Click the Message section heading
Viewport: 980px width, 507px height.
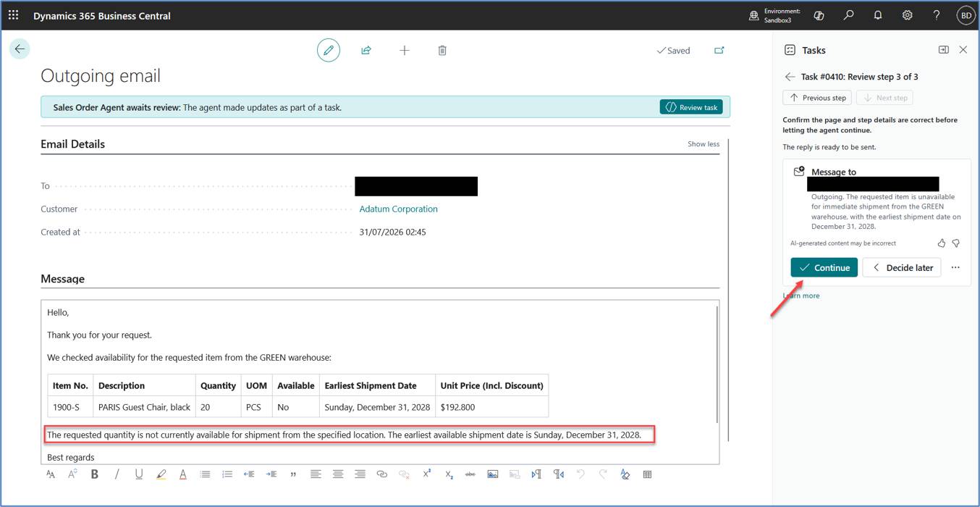(62, 279)
